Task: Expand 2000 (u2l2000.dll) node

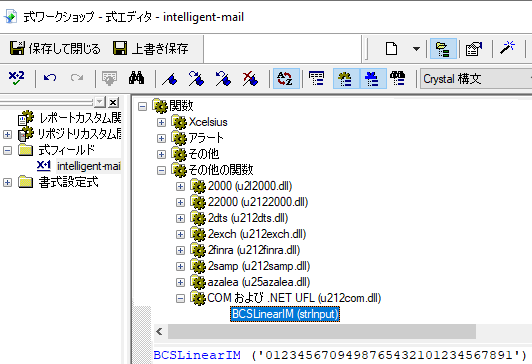Action: pos(180,187)
